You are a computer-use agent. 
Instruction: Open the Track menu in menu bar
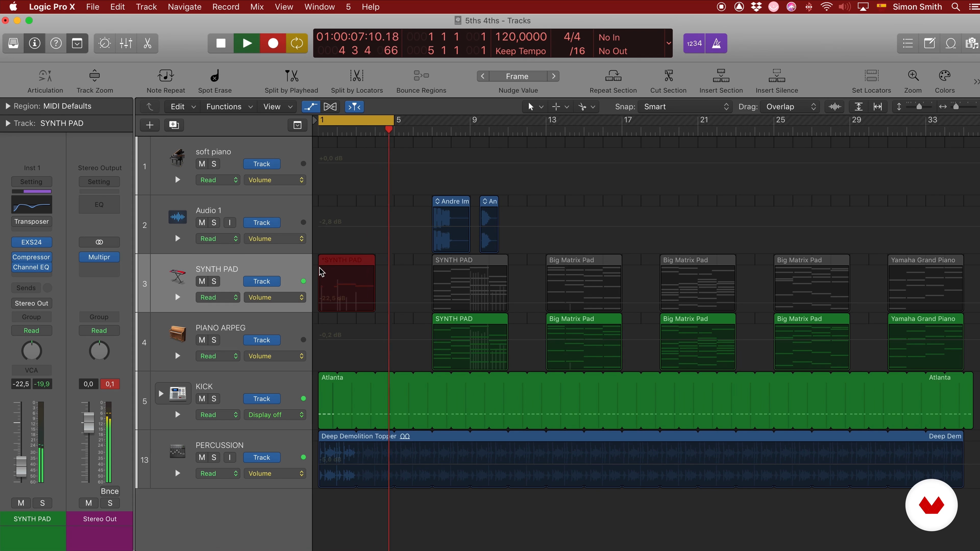[x=146, y=7]
